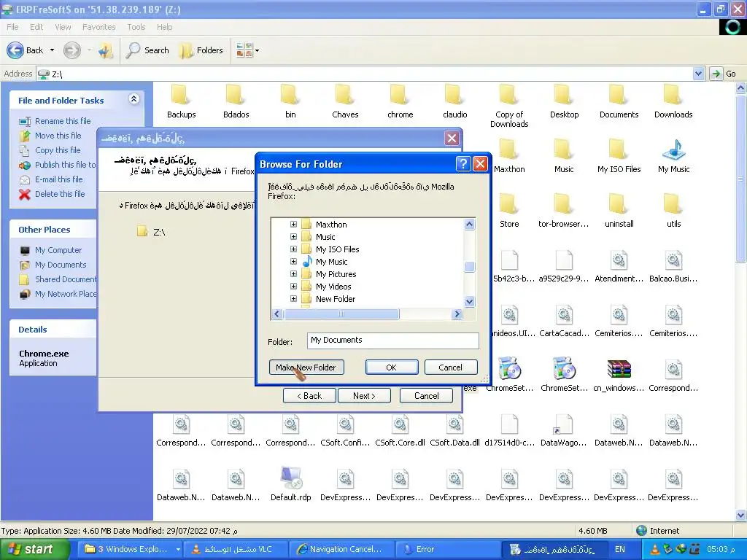Click the tree horizontal scrollbar right arrow
747x560 pixels.
[457, 314]
